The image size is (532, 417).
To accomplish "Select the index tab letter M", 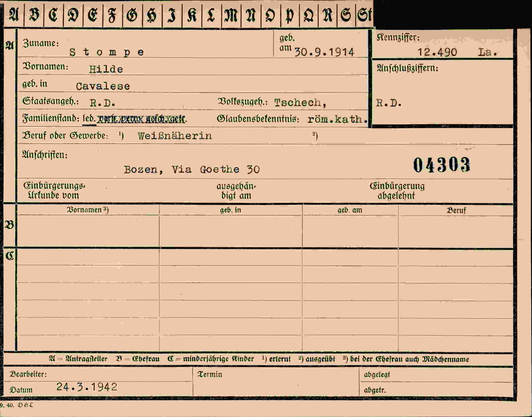I will 231,15.
